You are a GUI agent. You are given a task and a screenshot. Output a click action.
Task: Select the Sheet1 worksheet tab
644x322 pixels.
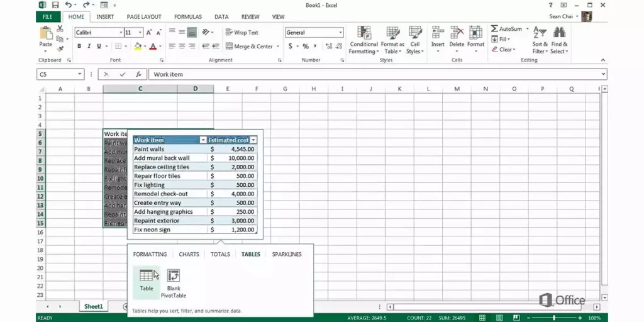click(93, 306)
